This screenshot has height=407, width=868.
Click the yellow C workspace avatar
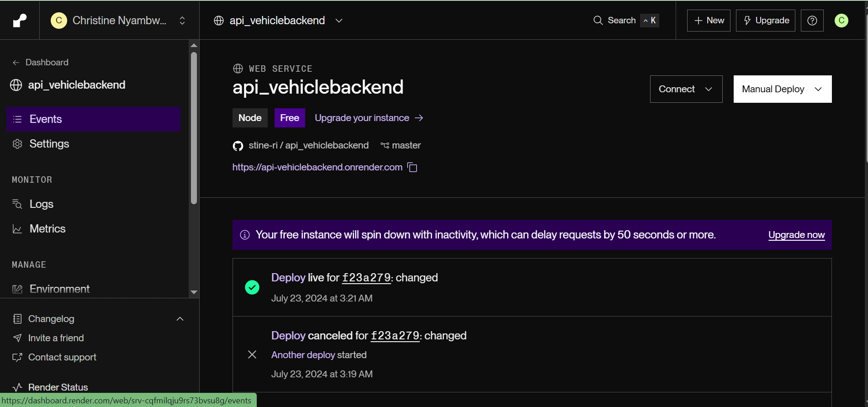[x=59, y=21]
